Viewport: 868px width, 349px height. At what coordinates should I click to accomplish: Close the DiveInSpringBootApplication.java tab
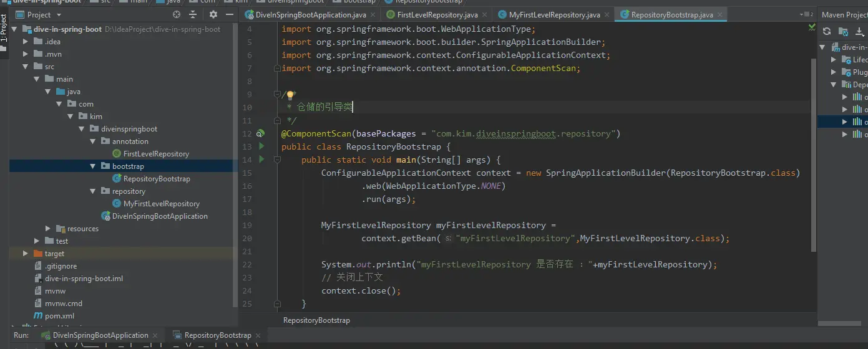point(373,15)
